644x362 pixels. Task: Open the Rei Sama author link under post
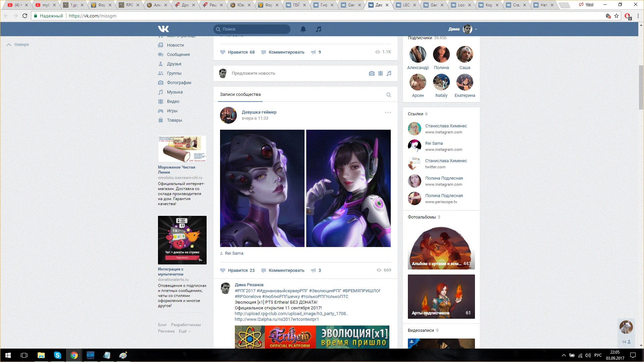pyautogui.click(x=234, y=253)
